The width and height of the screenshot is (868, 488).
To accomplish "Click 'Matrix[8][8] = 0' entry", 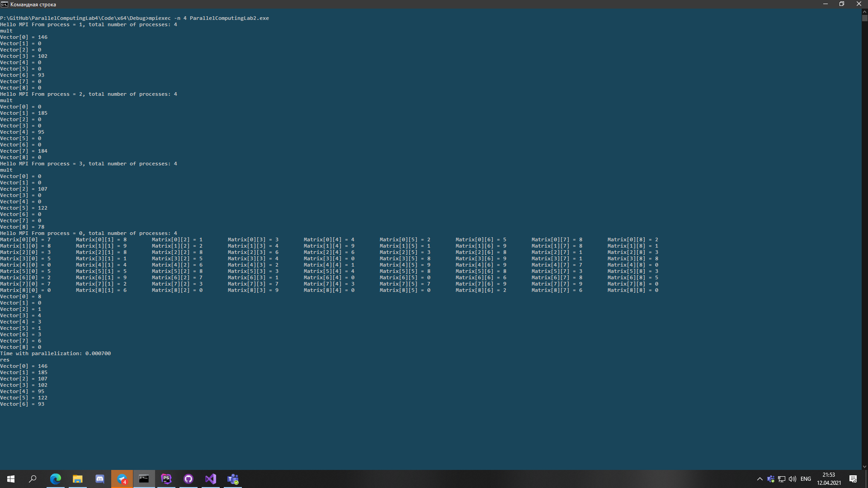I will point(633,290).
